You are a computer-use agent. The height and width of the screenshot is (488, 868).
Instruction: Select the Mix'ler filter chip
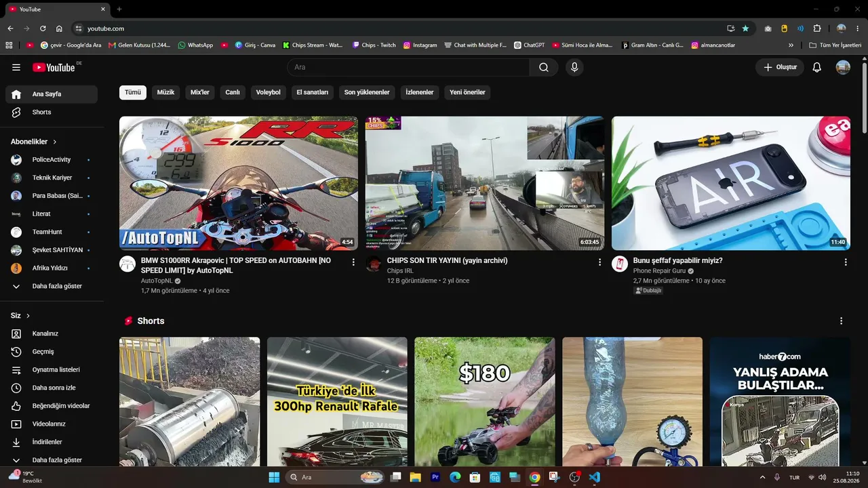(x=200, y=92)
